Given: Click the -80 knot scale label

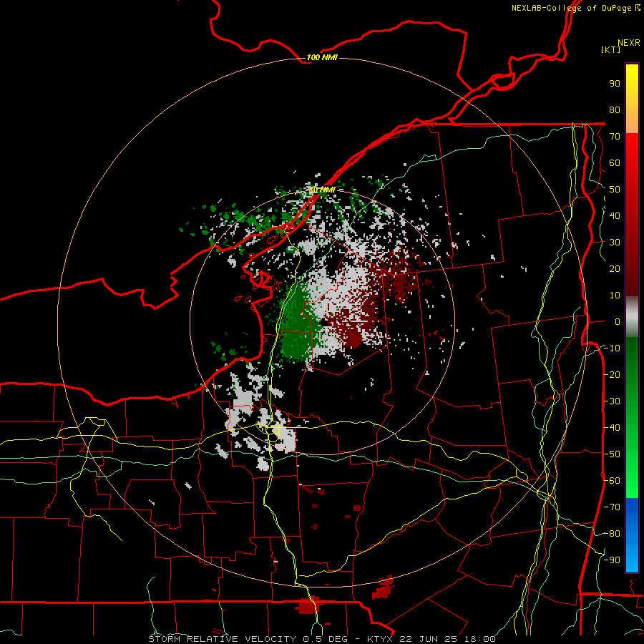Looking at the screenshot, I should [612, 534].
